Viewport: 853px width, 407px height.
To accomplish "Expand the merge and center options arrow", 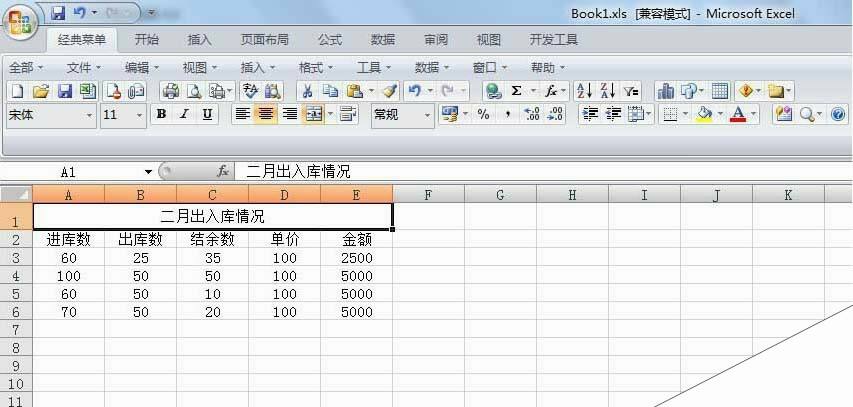I will click(330, 114).
